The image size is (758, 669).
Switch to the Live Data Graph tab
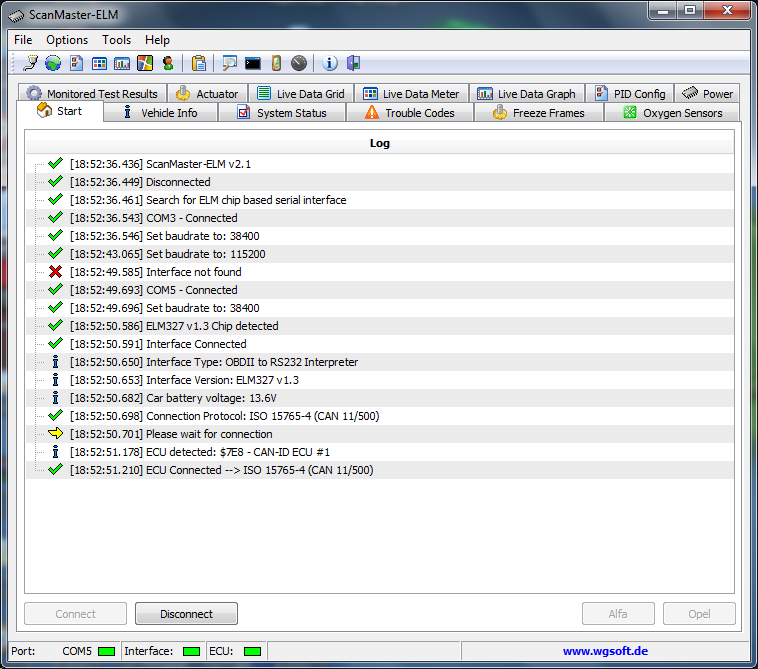point(526,94)
